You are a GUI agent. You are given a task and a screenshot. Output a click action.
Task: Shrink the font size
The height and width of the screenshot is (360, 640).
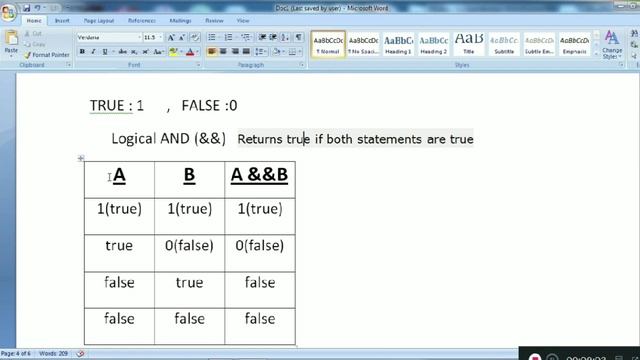(182, 38)
